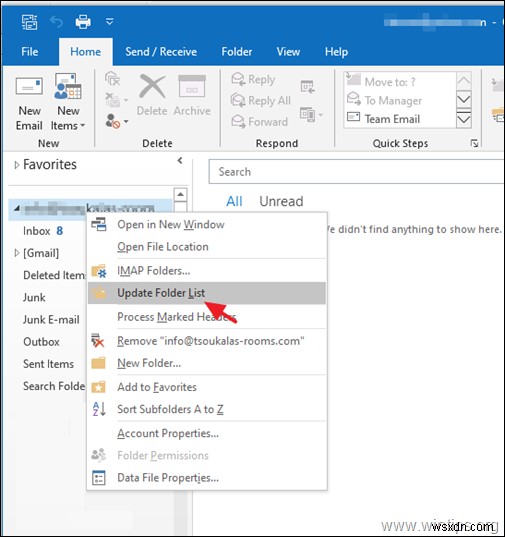Viewport: 505px width, 537px height.
Task: Click Quick Steps gallery row-down arrow
Action: (464, 99)
